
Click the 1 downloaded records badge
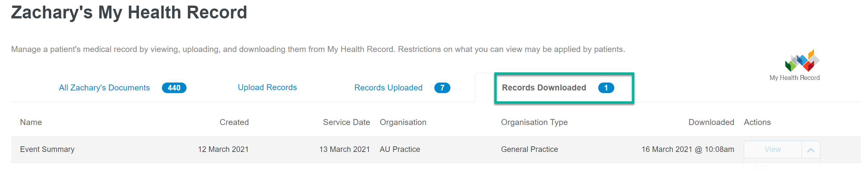pyautogui.click(x=606, y=88)
